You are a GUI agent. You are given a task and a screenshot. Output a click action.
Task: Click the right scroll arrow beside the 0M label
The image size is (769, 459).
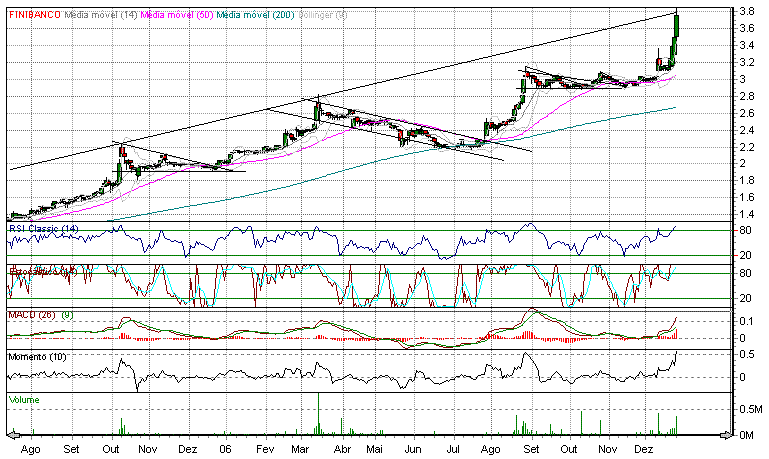point(726,434)
